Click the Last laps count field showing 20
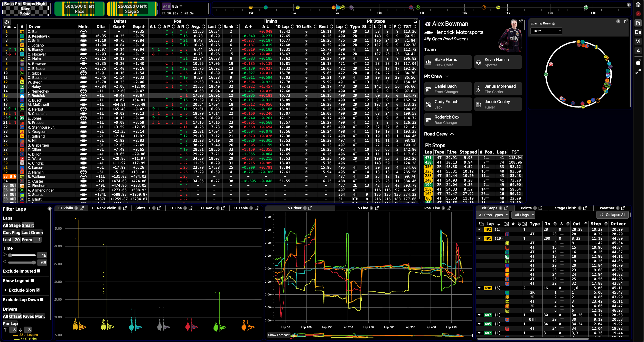 pos(17,240)
